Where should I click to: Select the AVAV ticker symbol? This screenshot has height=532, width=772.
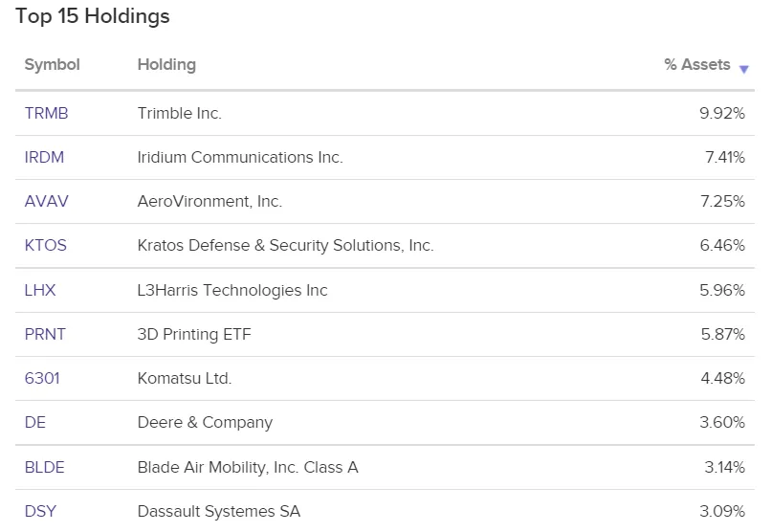point(46,201)
